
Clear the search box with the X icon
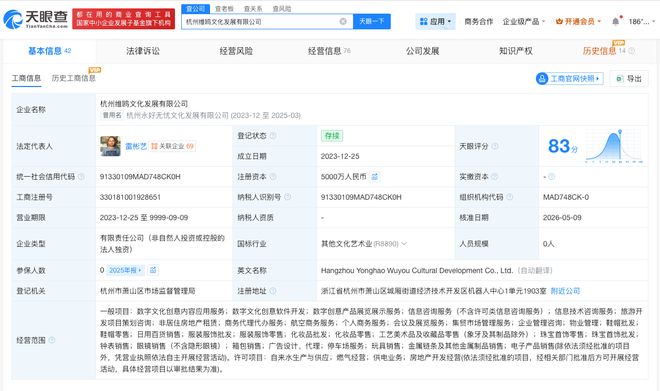[343, 21]
